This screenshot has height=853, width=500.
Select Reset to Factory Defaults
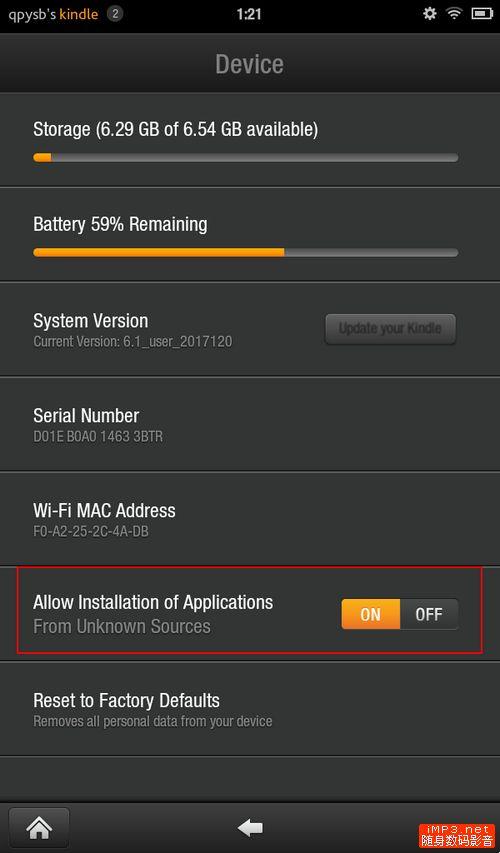pyautogui.click(x=250, y=709)
